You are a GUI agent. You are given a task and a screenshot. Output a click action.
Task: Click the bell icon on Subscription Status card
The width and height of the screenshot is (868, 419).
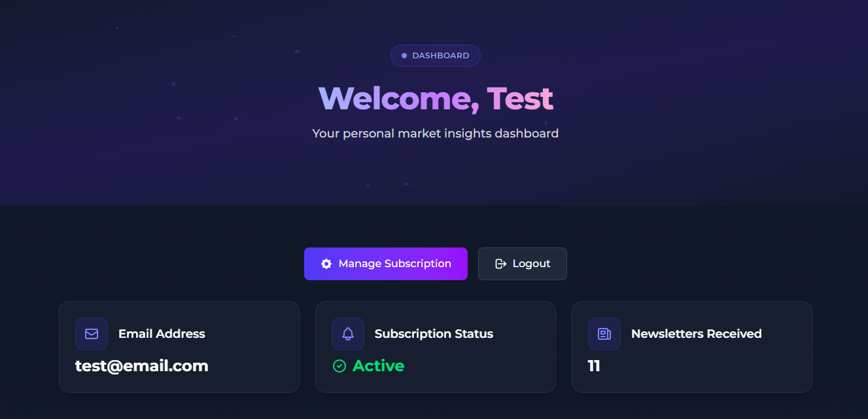[x=348, y=334]
